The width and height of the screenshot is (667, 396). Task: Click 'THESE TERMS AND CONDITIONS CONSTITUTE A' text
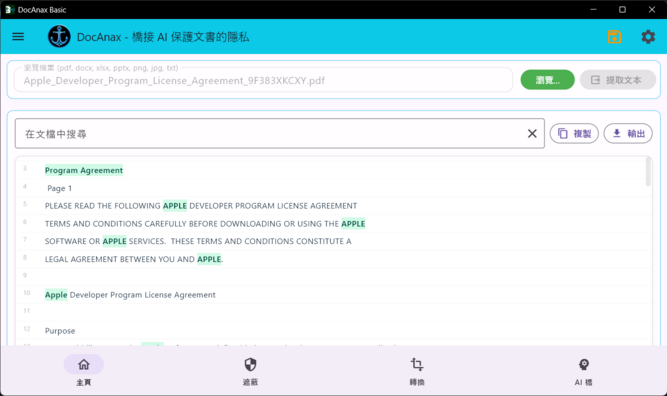pyautogui.click(x=261, y=241)
